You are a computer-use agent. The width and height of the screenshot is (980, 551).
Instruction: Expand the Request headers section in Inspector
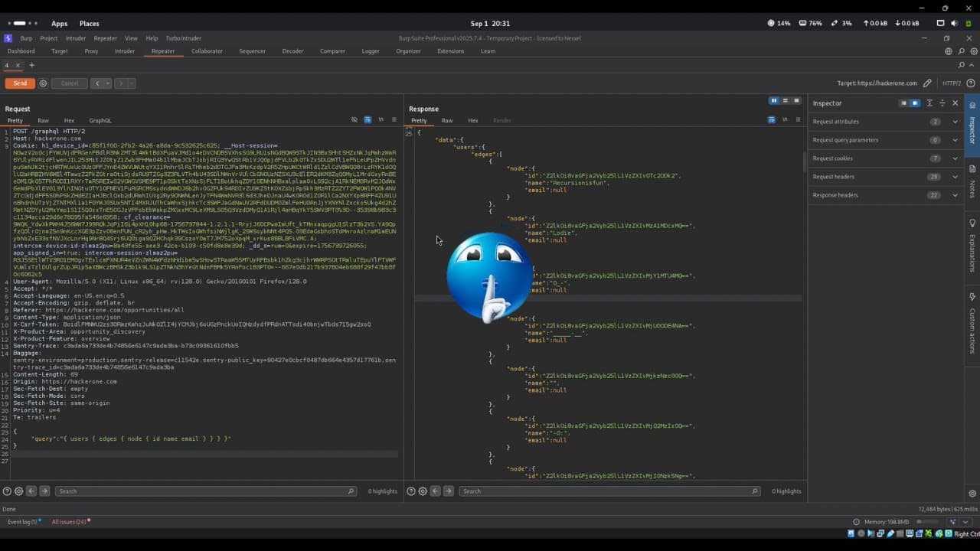click(880, 177)
